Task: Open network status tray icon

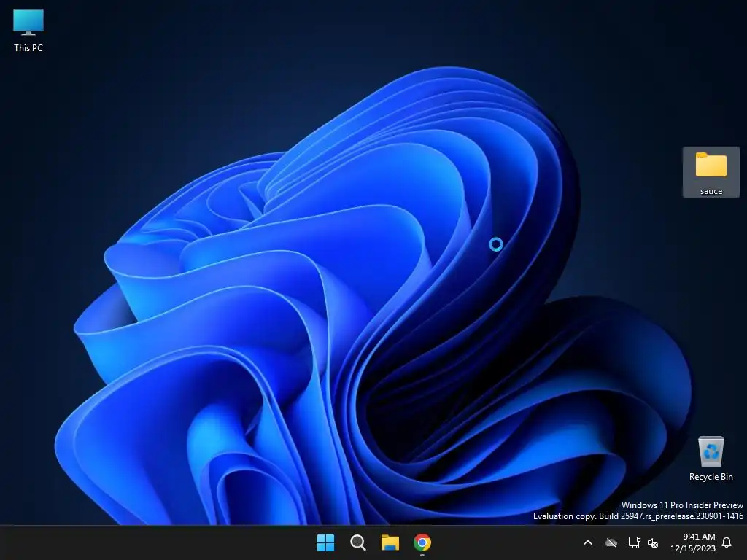Action: point(634,542)
